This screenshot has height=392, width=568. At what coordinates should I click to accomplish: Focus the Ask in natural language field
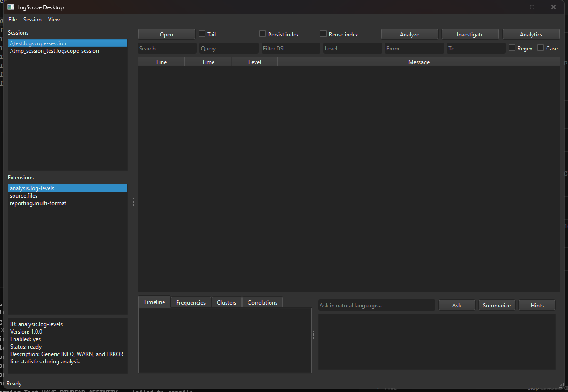click(376, 306)
